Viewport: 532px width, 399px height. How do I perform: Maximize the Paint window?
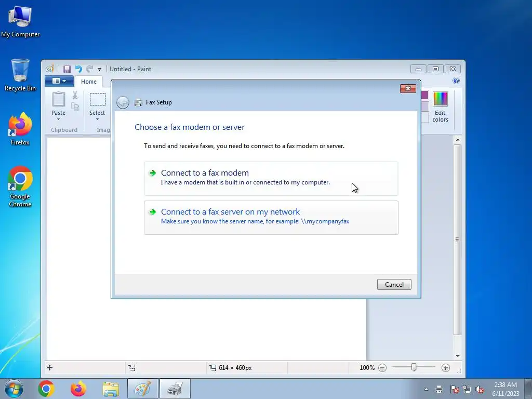point(435,69)
